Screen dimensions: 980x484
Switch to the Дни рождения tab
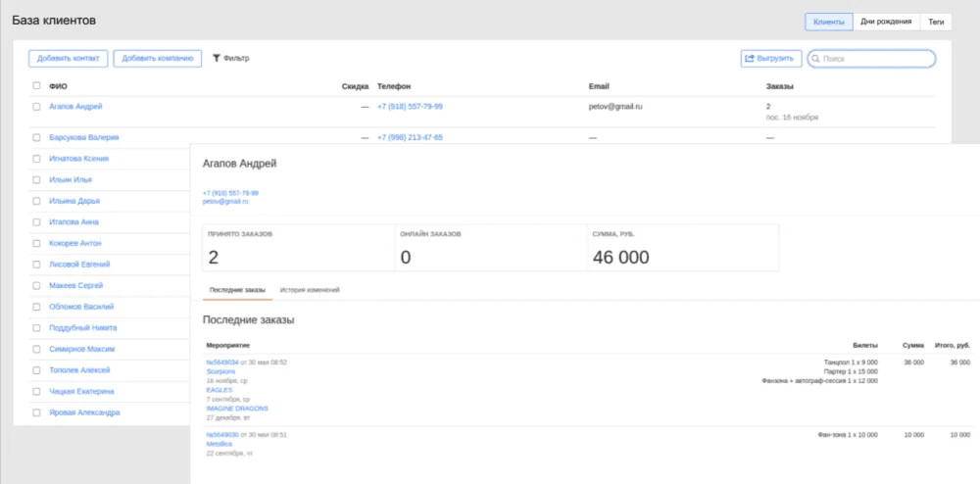click(x=886, y=22)
